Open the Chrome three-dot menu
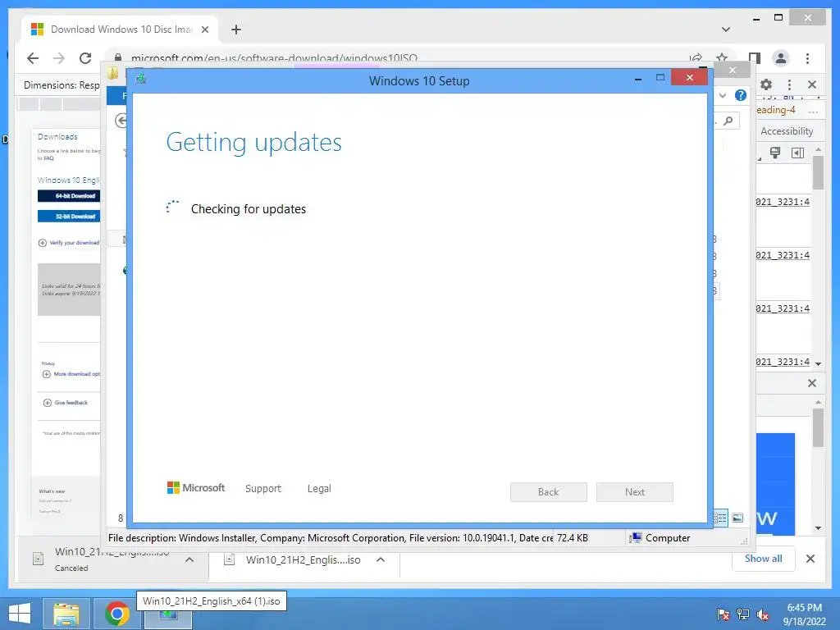 [807, 58]
